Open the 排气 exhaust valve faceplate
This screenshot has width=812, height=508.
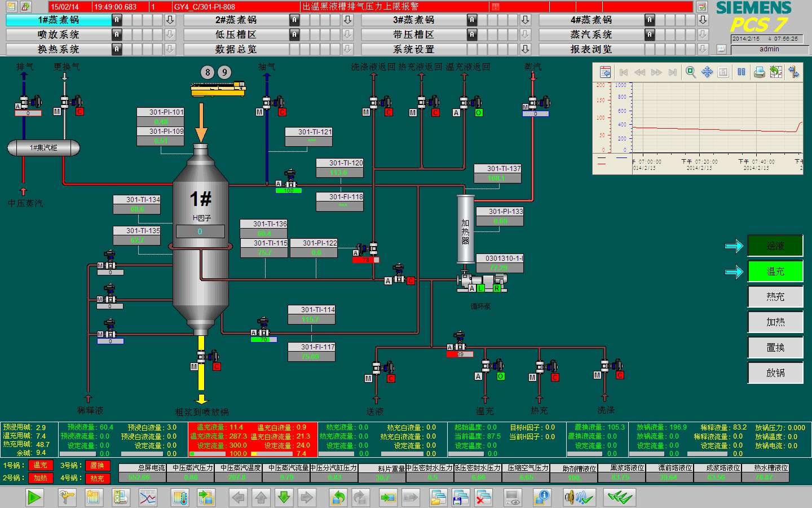coord(28,103)
